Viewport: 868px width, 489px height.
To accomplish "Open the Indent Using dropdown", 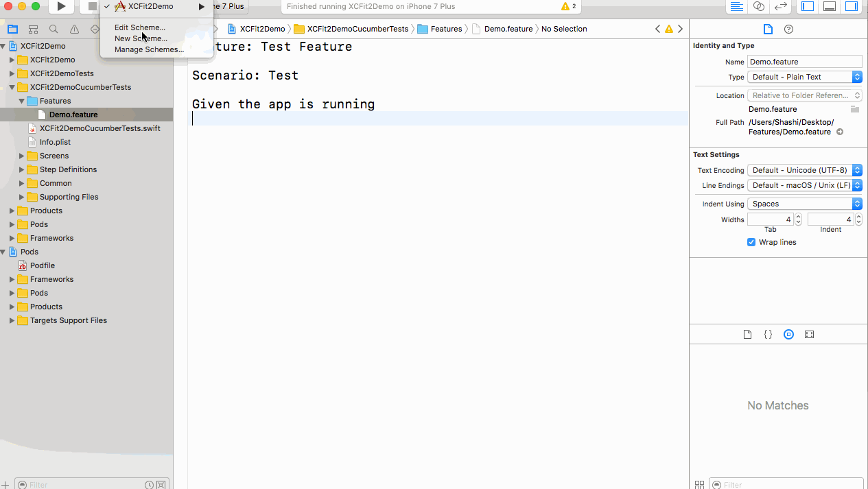I will tap(805, 204).
